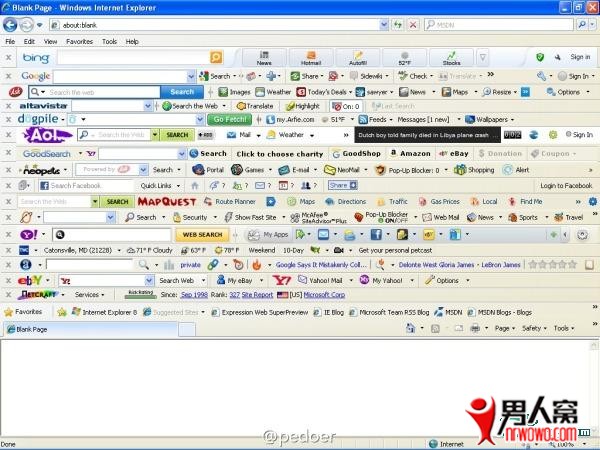This screenshot has height=450, width=600.
Task: Open the Page dropdown in IE command bar
Action: tap(505, 328)
